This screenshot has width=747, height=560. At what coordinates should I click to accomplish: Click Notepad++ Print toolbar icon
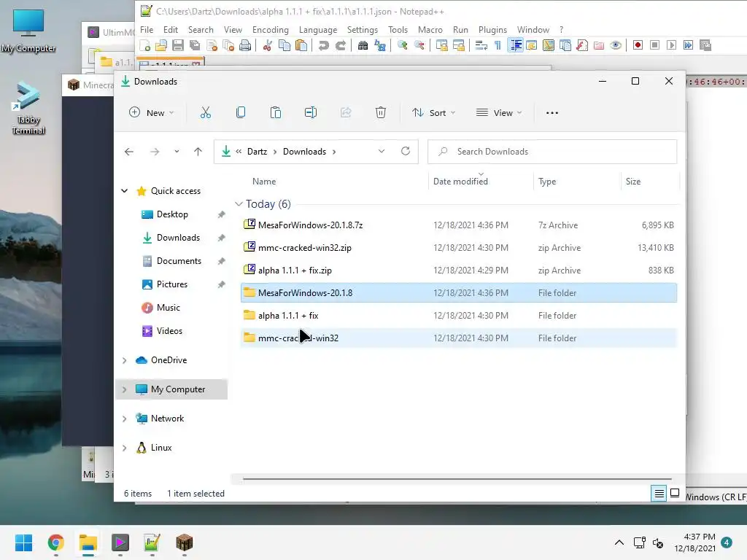pos(245,46)
